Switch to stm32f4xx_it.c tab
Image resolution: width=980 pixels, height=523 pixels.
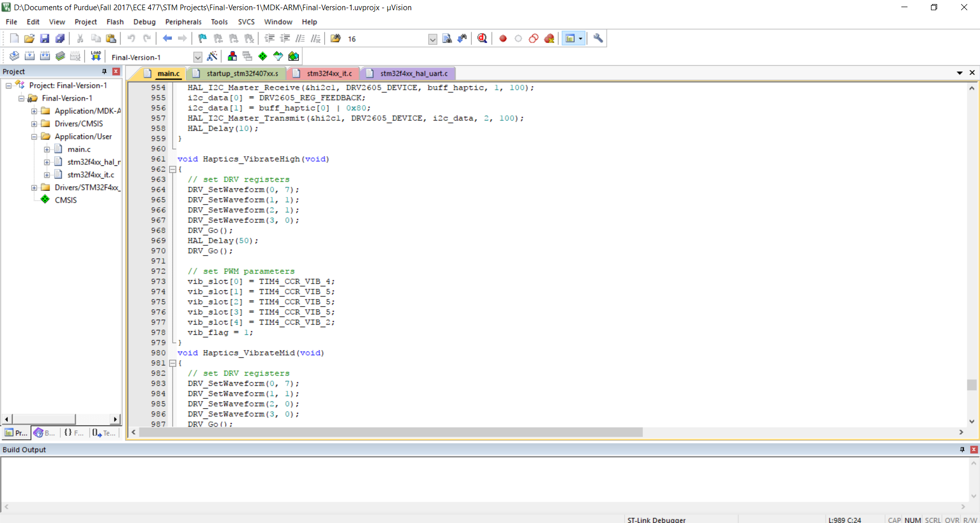pyautogui.click(x=329, y=73)
